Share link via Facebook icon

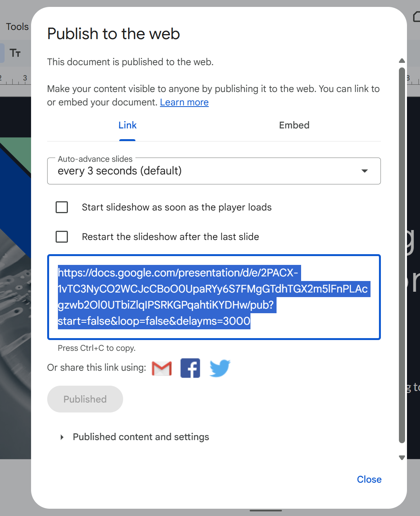190,368
